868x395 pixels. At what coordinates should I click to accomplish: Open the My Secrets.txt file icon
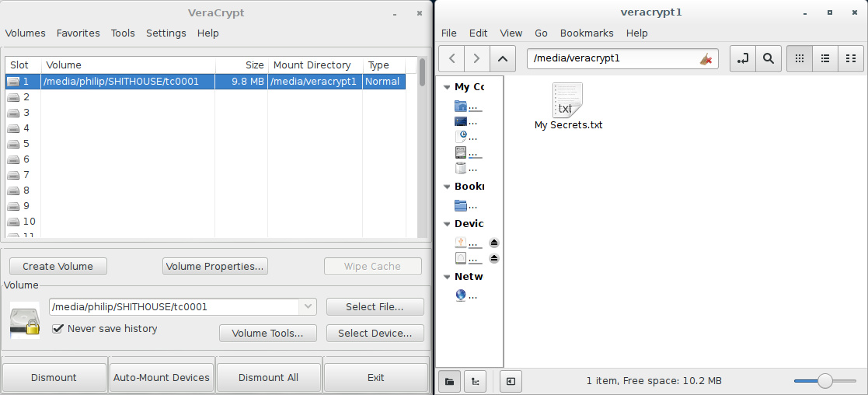(567, 100)
